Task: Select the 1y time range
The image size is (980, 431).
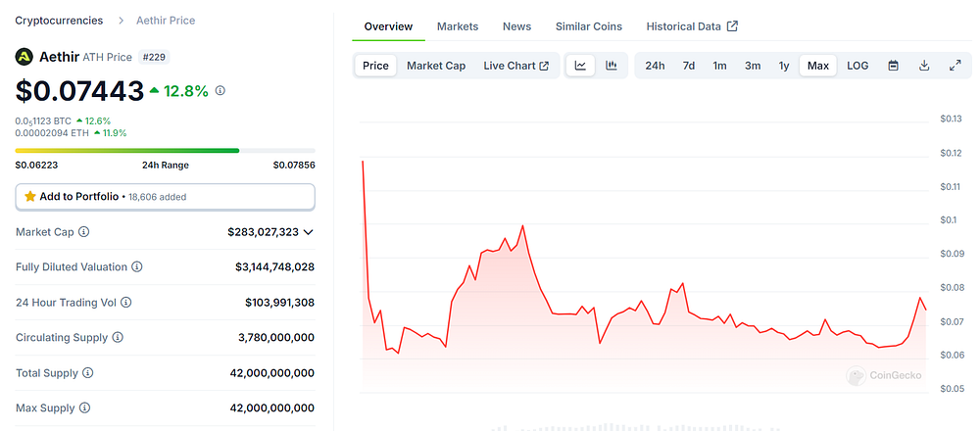Action: pos(784,66)
